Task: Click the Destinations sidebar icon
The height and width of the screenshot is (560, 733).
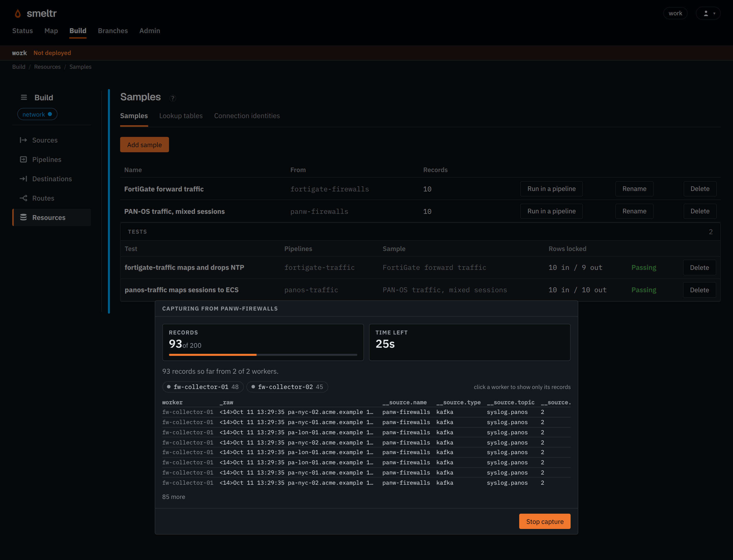Action: pyautogui.click(x=23, y=179)
